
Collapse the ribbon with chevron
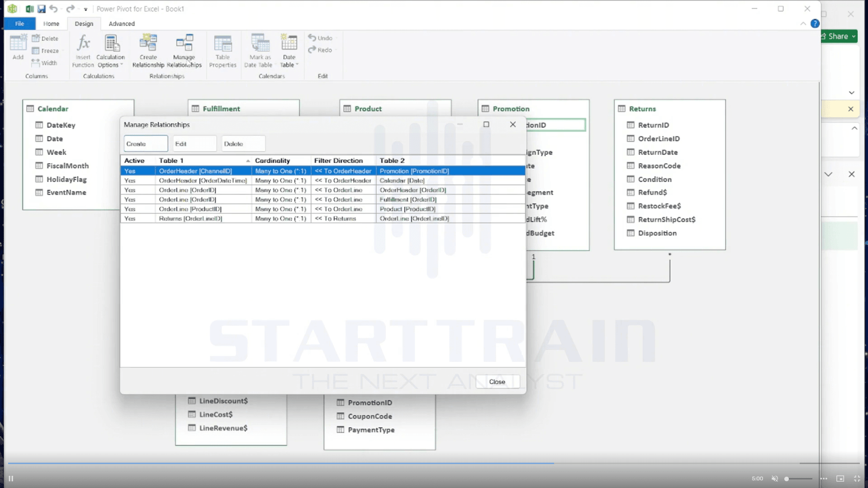click(x=803, y=24)
